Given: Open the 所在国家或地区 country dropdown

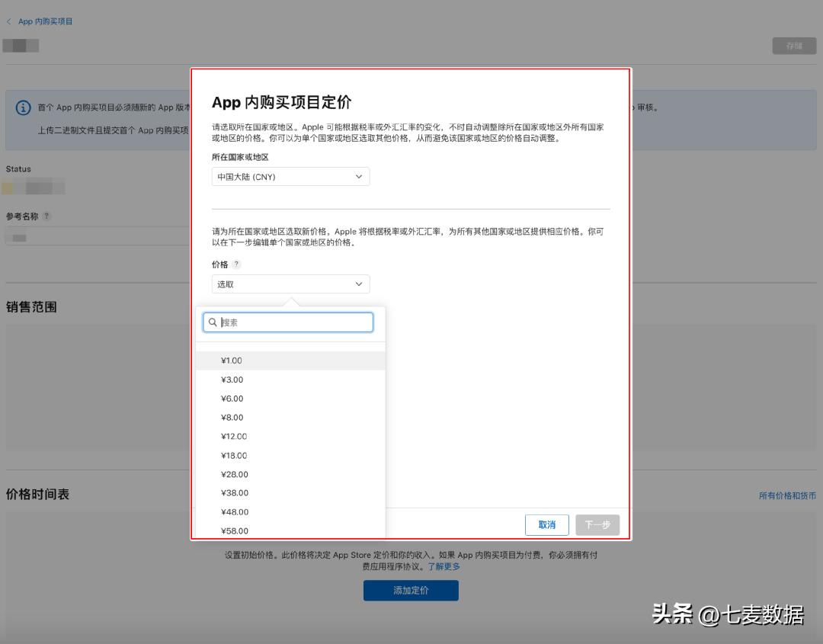Looking at the screenshot, I should tap(290, 176).
